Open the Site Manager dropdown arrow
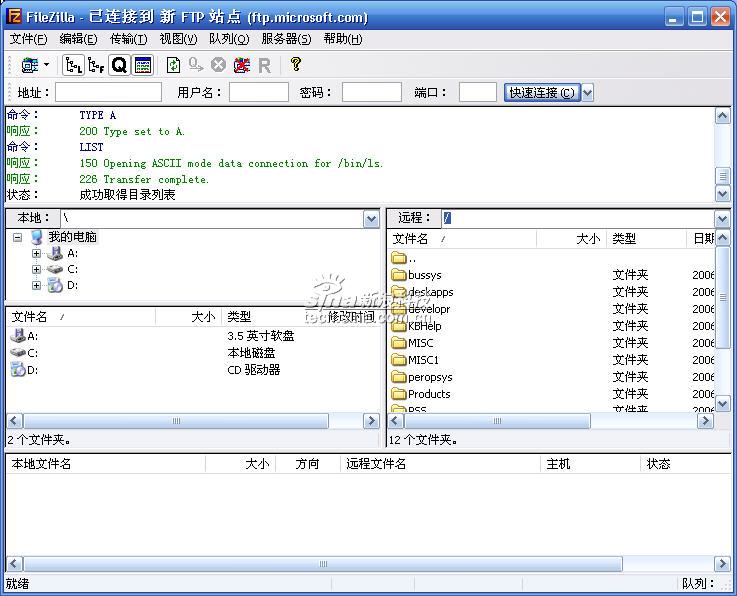Viewport: 737px width, 596px height. 46,64
